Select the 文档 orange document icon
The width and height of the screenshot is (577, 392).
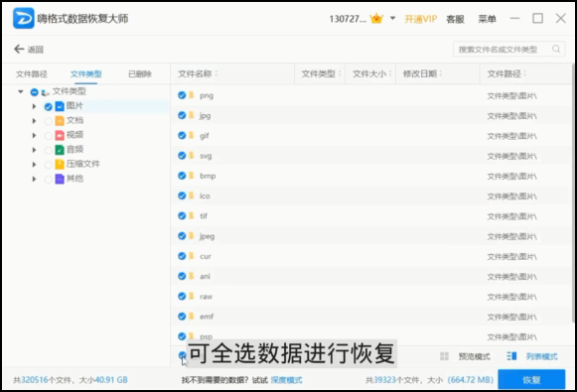pos(60,121)
